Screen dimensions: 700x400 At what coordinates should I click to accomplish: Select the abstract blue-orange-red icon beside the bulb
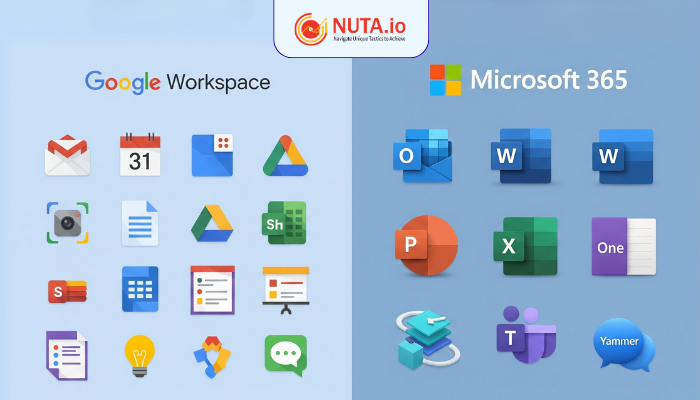pyautogui.click(x=212, y=357)
